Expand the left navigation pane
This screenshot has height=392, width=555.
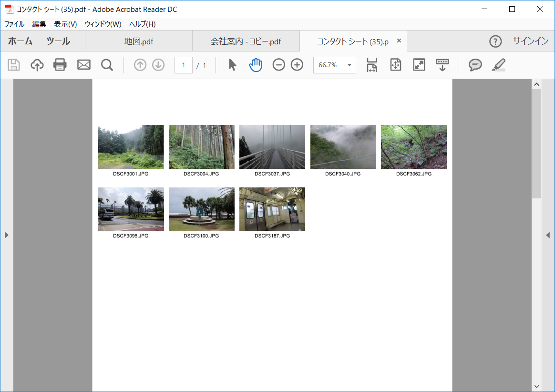7,235
